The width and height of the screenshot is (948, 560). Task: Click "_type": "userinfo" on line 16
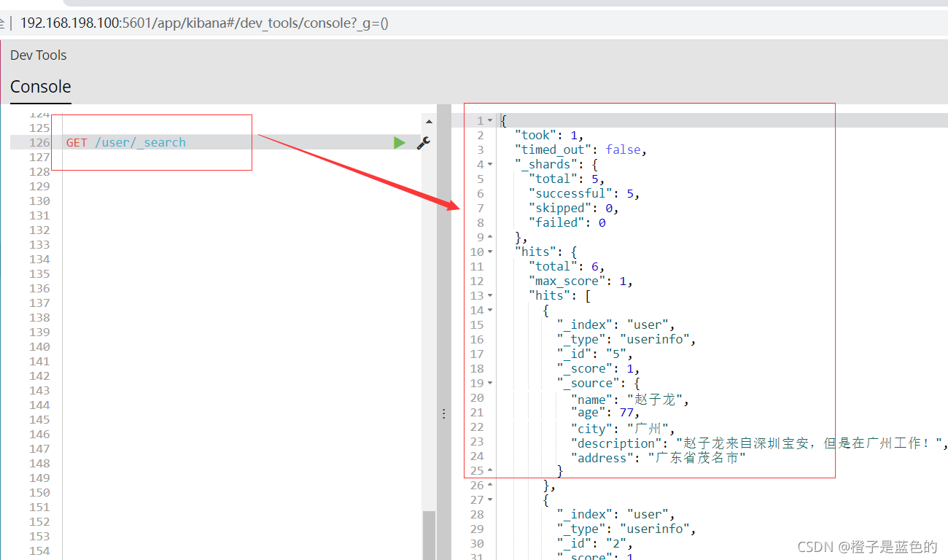pyautogui.click(x=627, y=339)
